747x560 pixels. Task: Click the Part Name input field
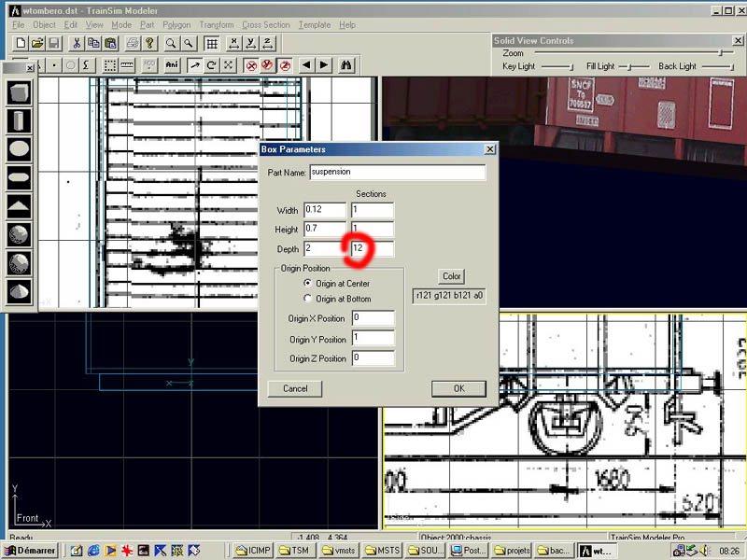(397, 173)
